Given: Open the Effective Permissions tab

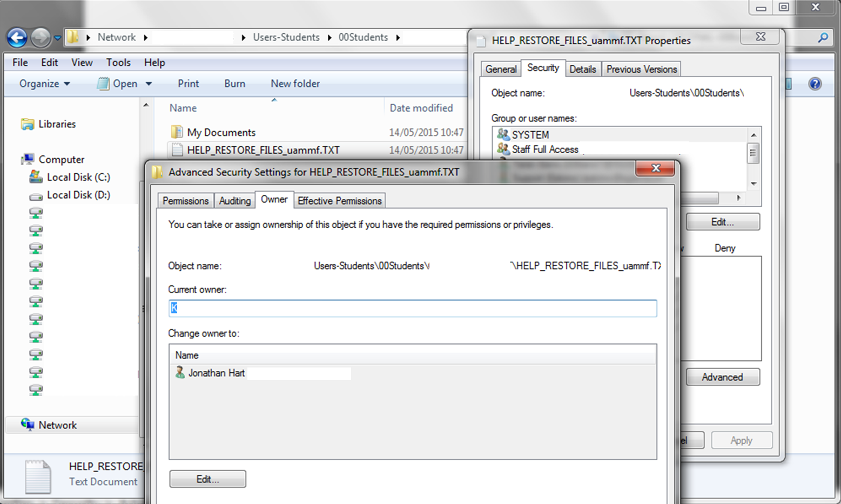Looking at the screenshot, I should (340, 201).
